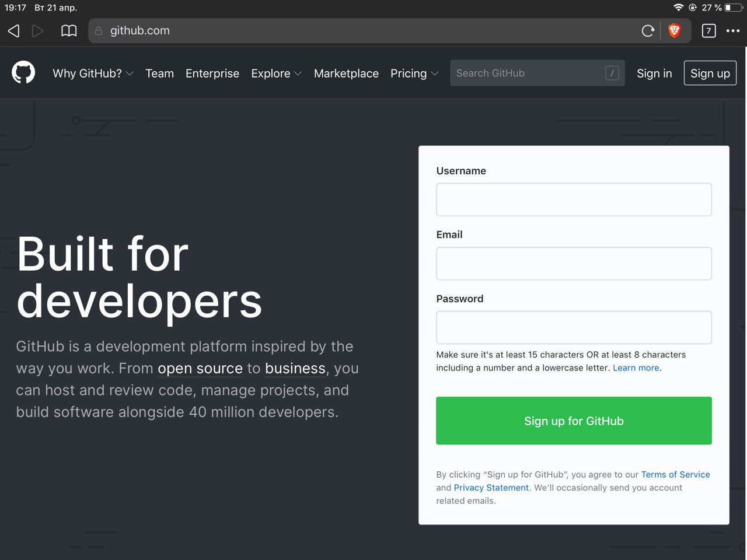Open the tab switcher showing 7 tabs

tap(708, 31)
